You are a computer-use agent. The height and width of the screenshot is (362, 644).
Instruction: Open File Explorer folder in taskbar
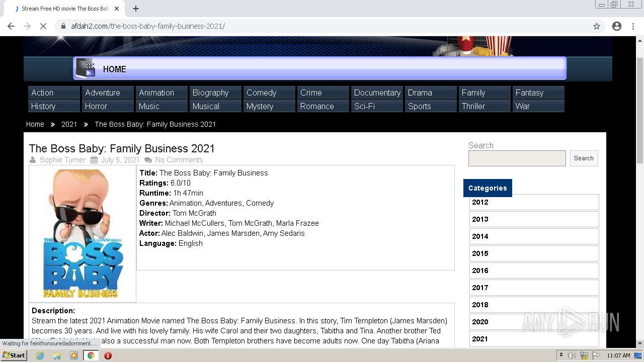tap(57, 355)
